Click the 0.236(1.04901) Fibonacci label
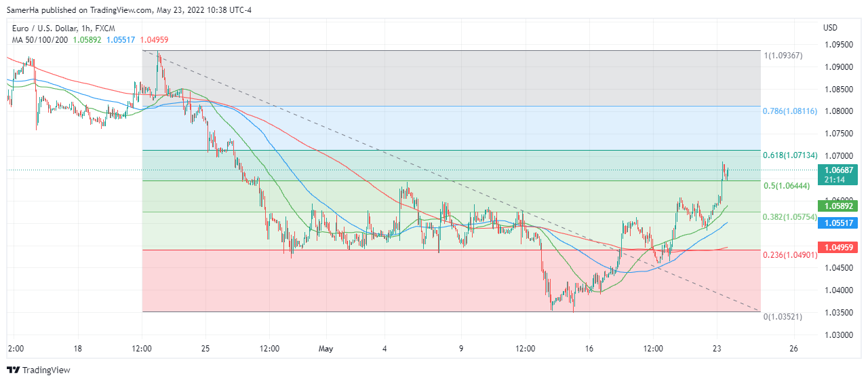Screen dimensions: 868x382 coord(790,255)
